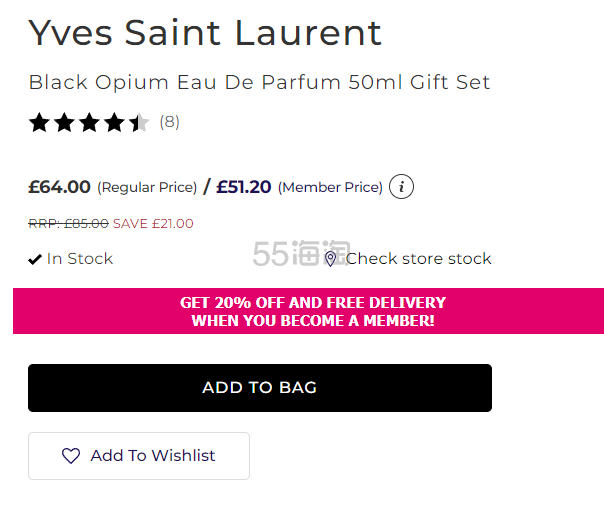The image size is (604, 507).
Task: Click the £51.20 member price
Action: click(244, 187)
